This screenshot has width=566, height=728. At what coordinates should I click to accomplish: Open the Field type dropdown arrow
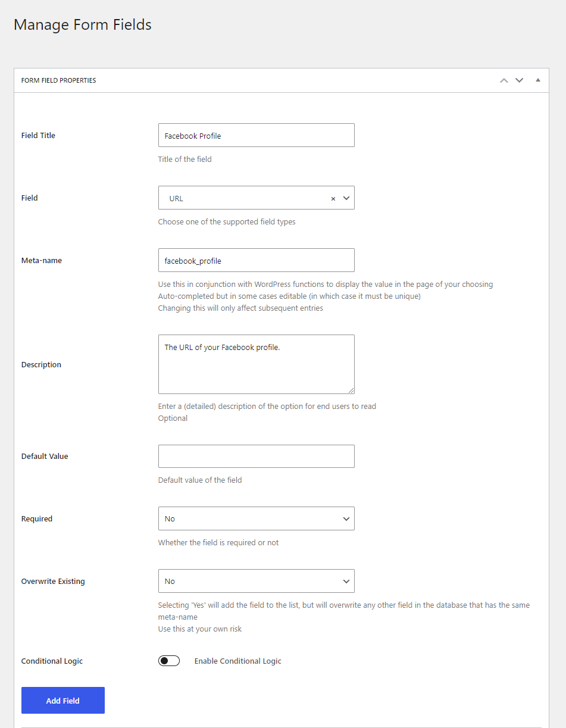pyautogui.click(x=346, y=198)
